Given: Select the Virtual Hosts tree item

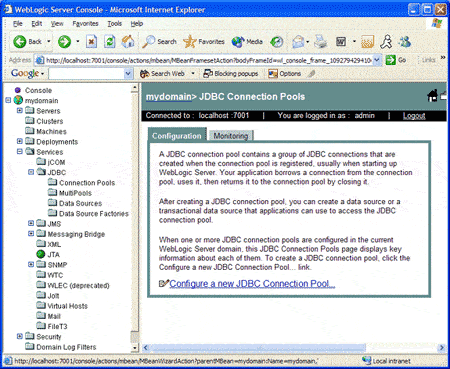Looking at the screenshot, I should click(x=68, y=306).
